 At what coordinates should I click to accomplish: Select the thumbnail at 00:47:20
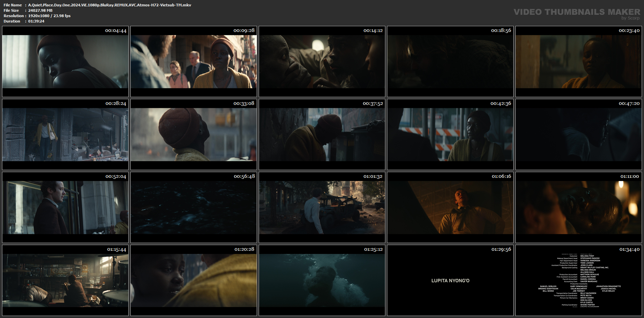[x=578, y=134]
